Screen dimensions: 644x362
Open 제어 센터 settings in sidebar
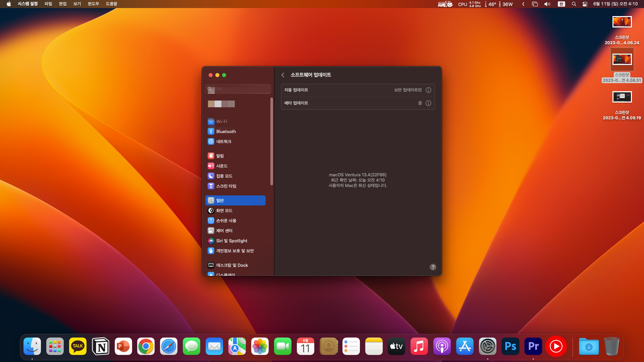pyautogui.click(x=235, y=231)
